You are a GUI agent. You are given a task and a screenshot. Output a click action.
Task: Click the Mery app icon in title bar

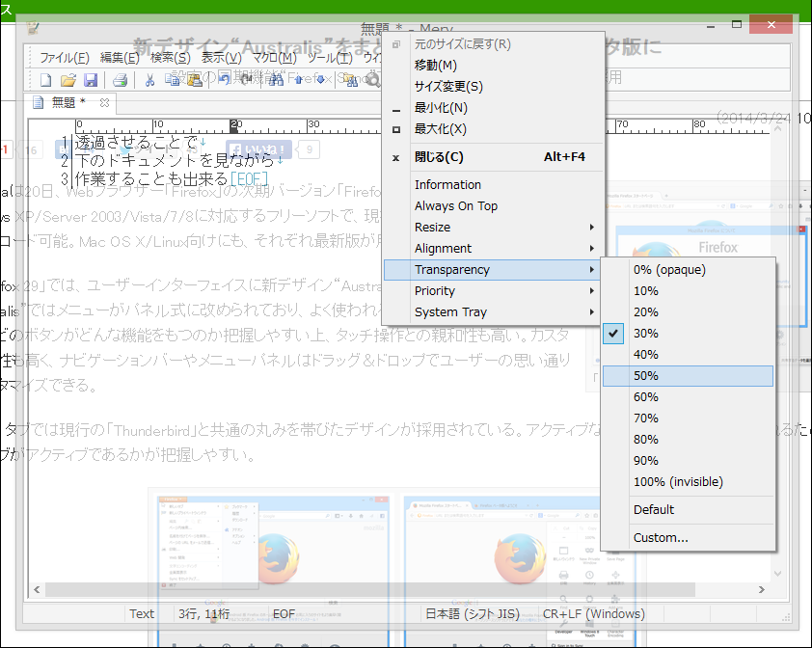point(32,27)
